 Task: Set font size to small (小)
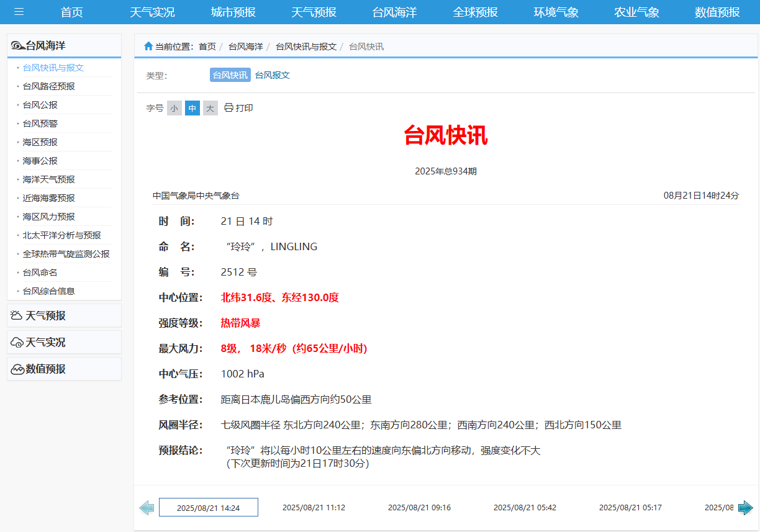[x=174, y=109]
